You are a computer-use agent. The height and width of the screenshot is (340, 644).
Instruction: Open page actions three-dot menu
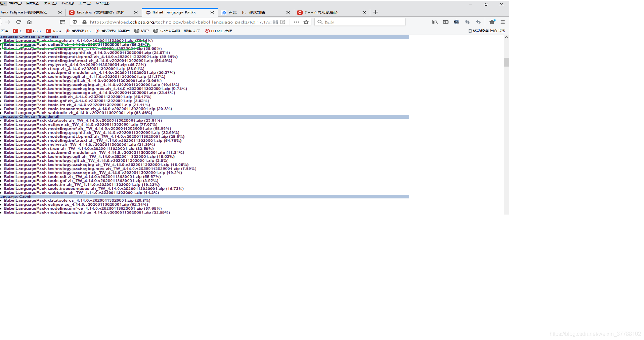click(x=296, y=22)
